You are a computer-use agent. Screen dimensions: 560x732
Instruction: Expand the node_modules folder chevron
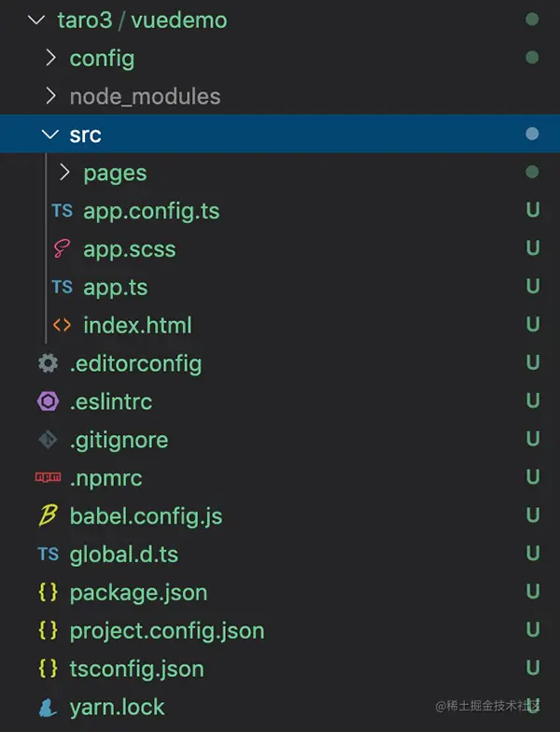[x=51, y=97]
